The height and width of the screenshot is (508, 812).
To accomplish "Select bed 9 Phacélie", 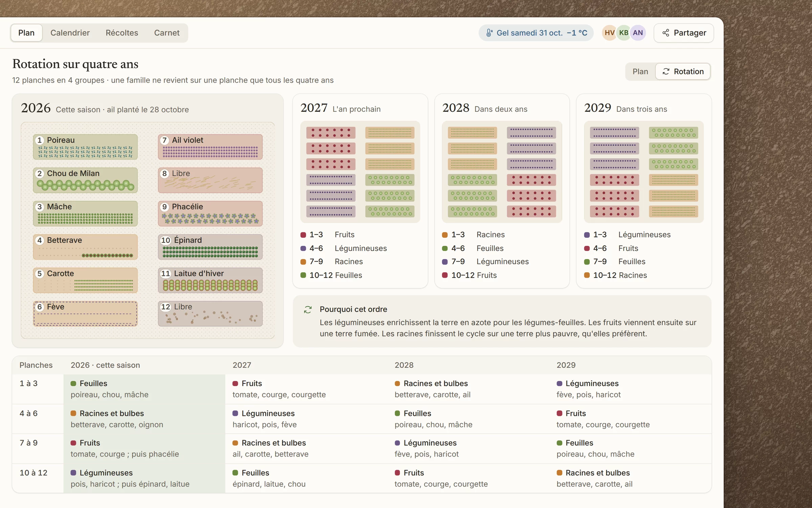I will point(210,214).
